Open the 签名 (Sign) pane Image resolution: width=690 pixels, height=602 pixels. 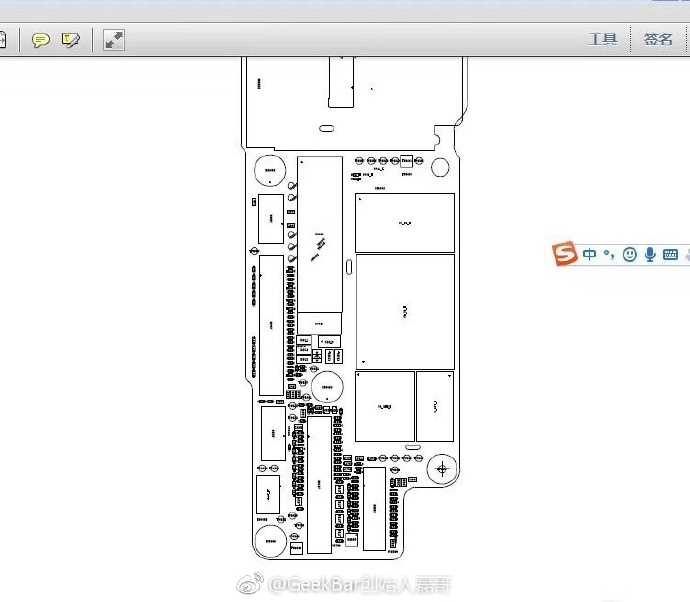(658, 39)
